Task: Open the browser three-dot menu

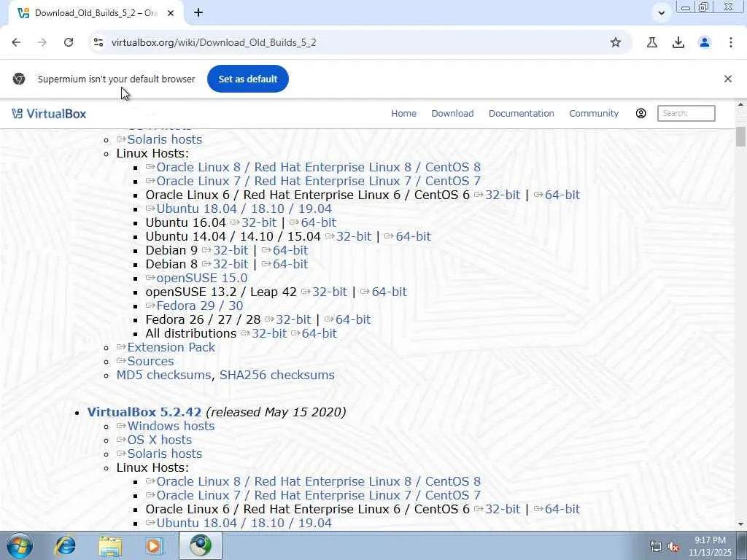Action: (x=731, y=42)
